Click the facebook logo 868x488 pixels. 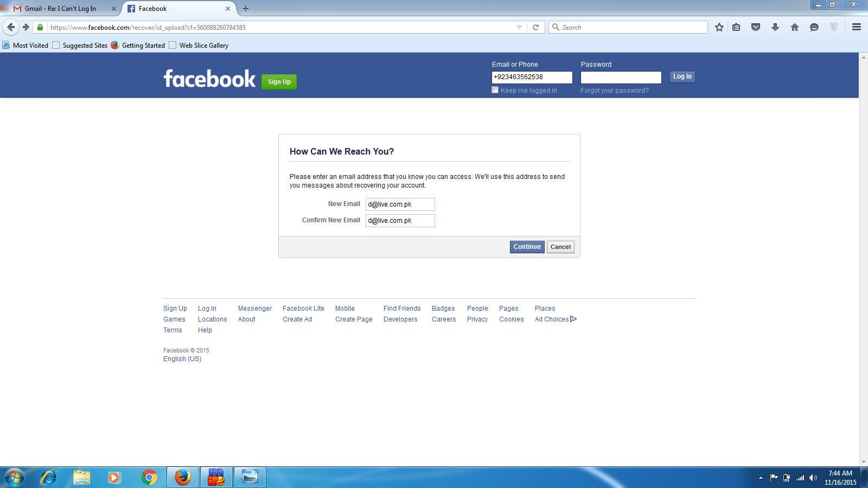pyautogui.click(x=209, y=79)
